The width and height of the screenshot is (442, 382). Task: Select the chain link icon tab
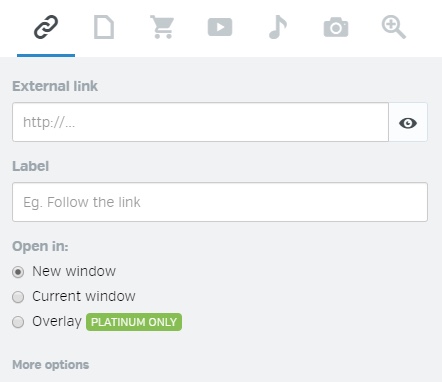coord(46,27)
